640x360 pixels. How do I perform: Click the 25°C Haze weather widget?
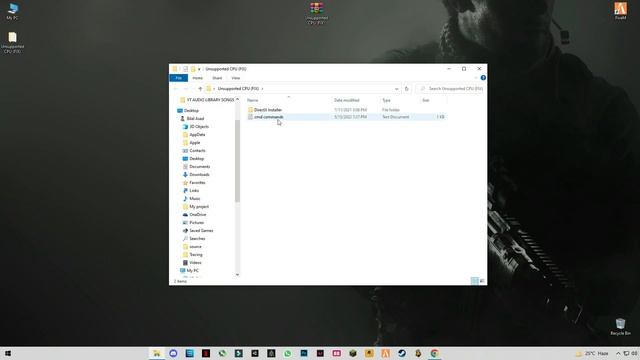(592, 353)
